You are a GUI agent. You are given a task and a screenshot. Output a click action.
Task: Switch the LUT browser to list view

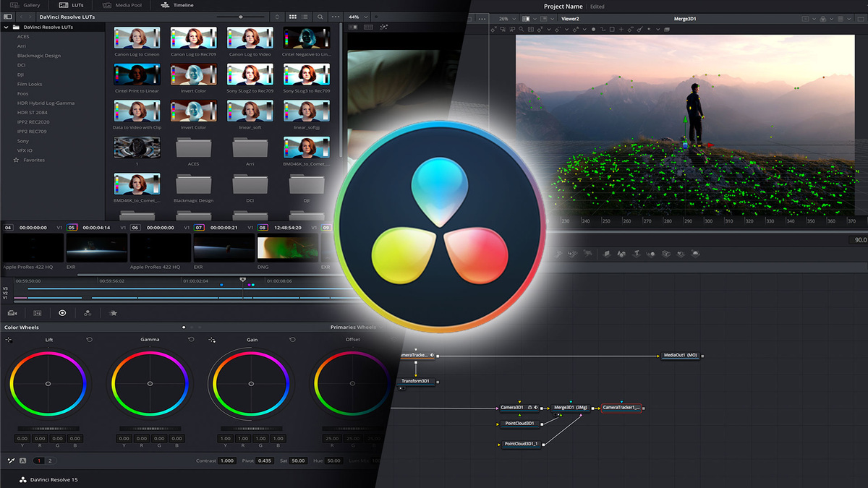coord(306,16)
